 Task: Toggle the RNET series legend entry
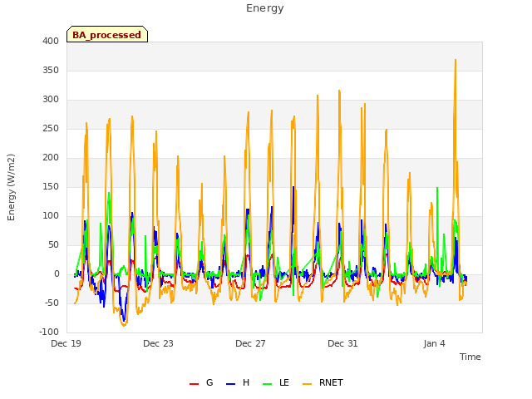[323, 382]
